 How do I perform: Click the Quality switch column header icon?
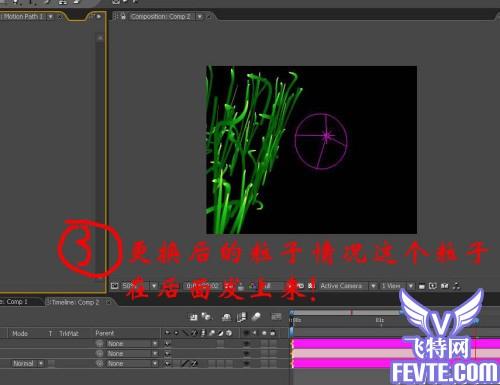(x=186, y=333)
